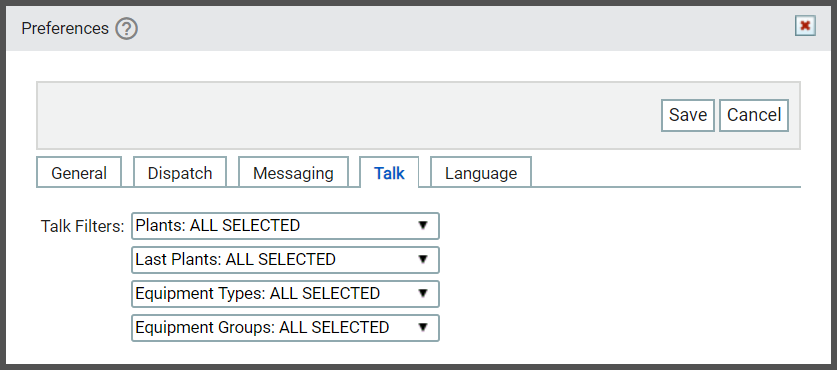Close the Preferences dialog with red X
The height and width of the screenshot is (370, 837).
(x=805, y=25)
